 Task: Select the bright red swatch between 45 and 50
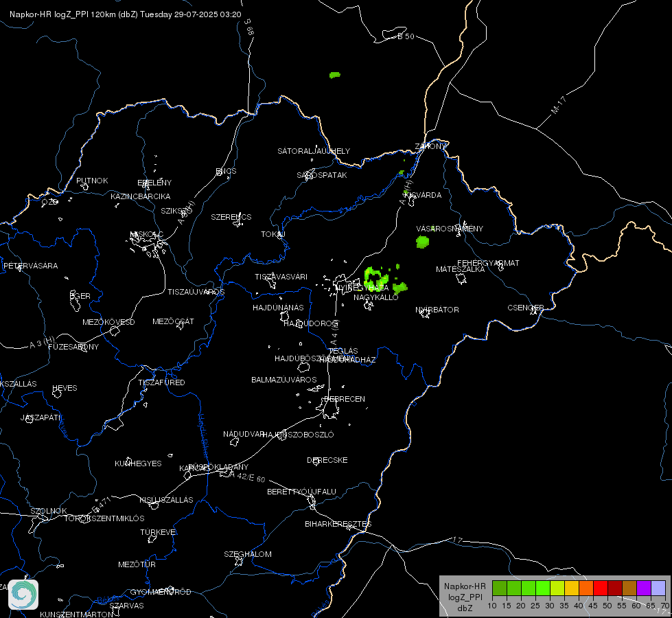601,588
